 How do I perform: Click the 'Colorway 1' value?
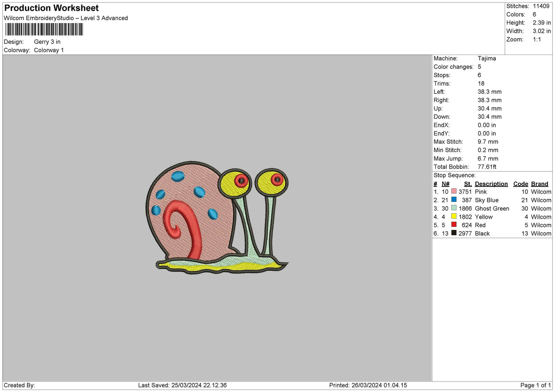click(49, 50)
